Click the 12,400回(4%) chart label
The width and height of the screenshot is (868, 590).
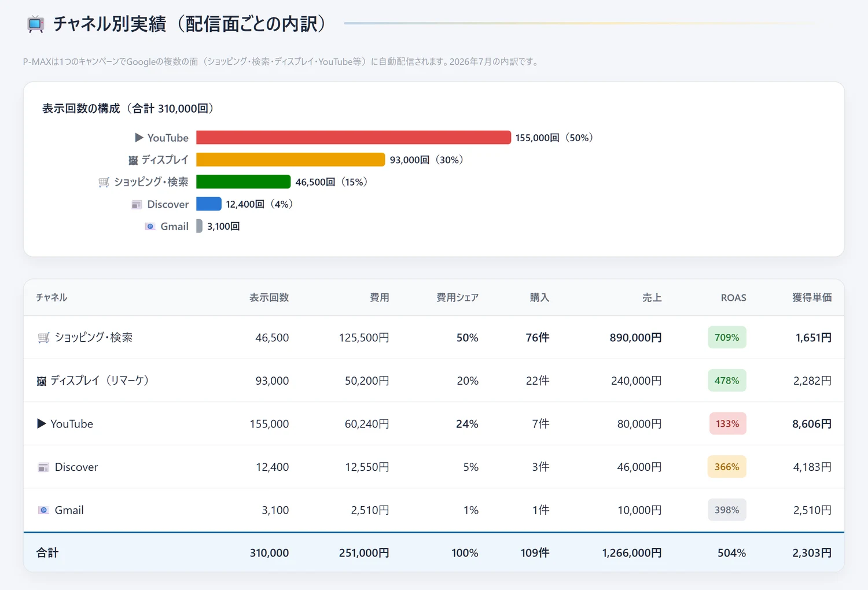259,204
